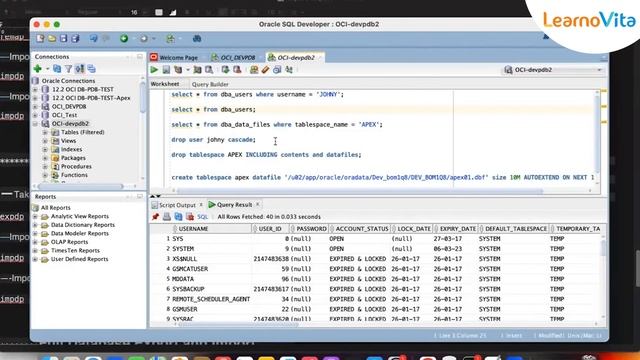Select the Procedures tree item
This screenshot has width=640, height=360.
[76, 167]
